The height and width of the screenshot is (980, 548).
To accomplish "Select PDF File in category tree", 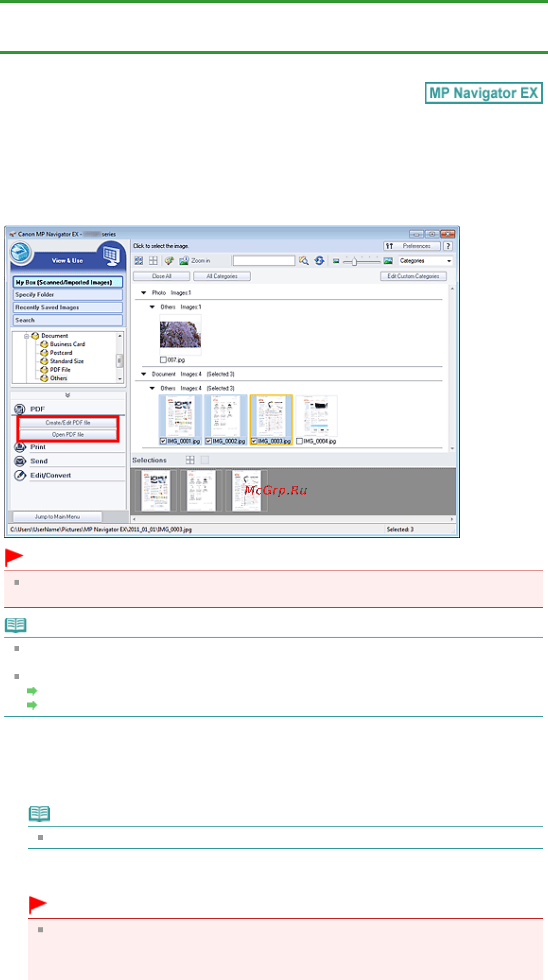I will coord(60,370).
